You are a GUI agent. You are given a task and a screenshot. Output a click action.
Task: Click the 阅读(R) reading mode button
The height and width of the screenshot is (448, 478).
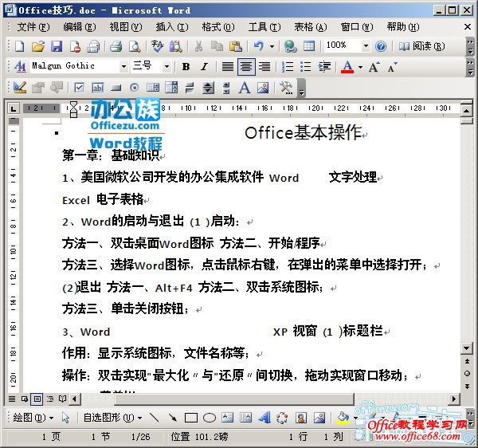422,46
